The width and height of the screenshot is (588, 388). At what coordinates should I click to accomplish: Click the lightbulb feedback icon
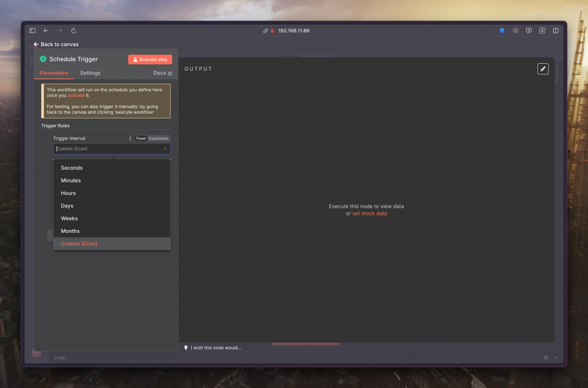point(185,348)
